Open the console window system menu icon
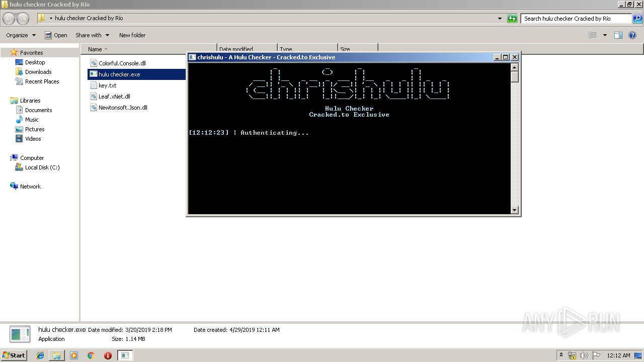 coord(192,57)
